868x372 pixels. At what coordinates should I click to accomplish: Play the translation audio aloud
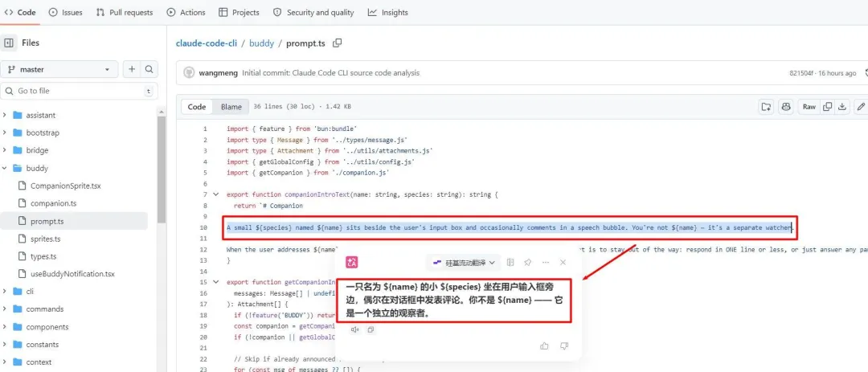coord(355,330)
